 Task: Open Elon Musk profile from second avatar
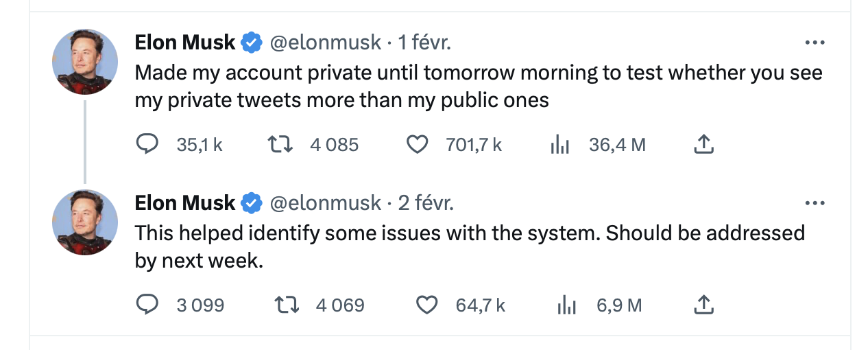point(85,222)
